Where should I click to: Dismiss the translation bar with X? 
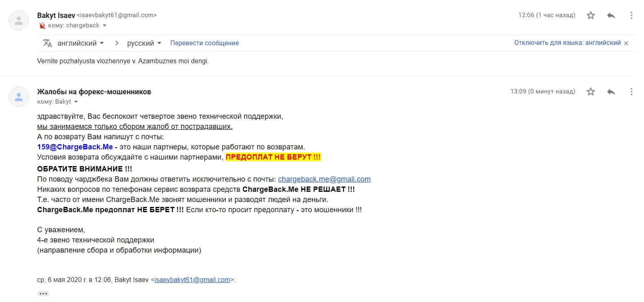626,43
